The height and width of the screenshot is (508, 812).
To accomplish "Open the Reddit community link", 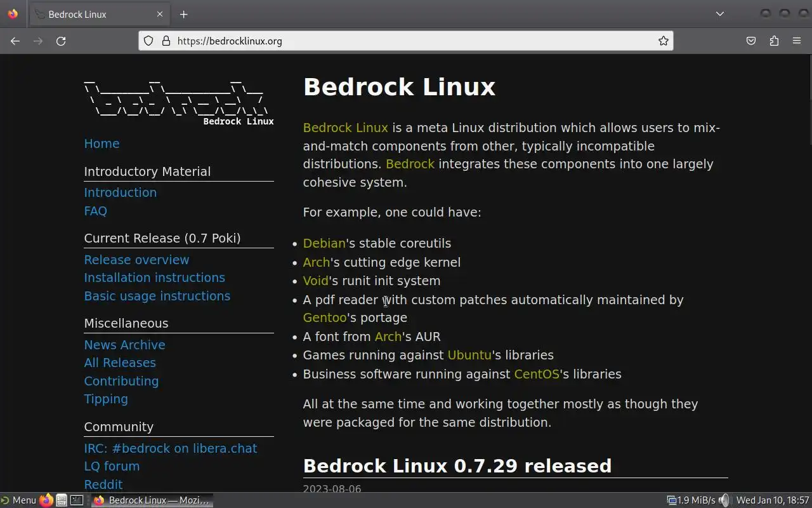I will (x=103, y=485).
